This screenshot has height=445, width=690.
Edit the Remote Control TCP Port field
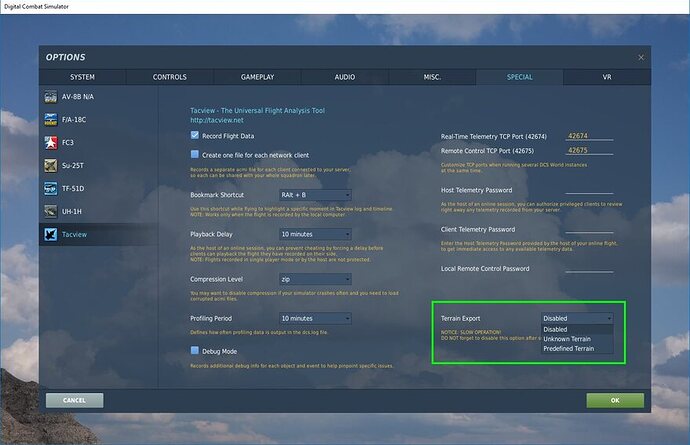(x=589, y=150)
